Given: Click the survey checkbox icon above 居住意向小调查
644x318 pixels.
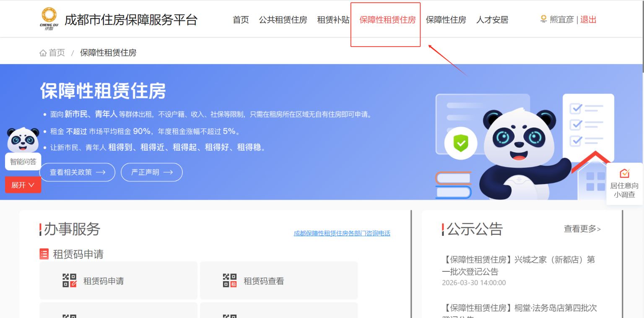Looking at the screenshot, I should pyautogui.click(x=625, y=173).
